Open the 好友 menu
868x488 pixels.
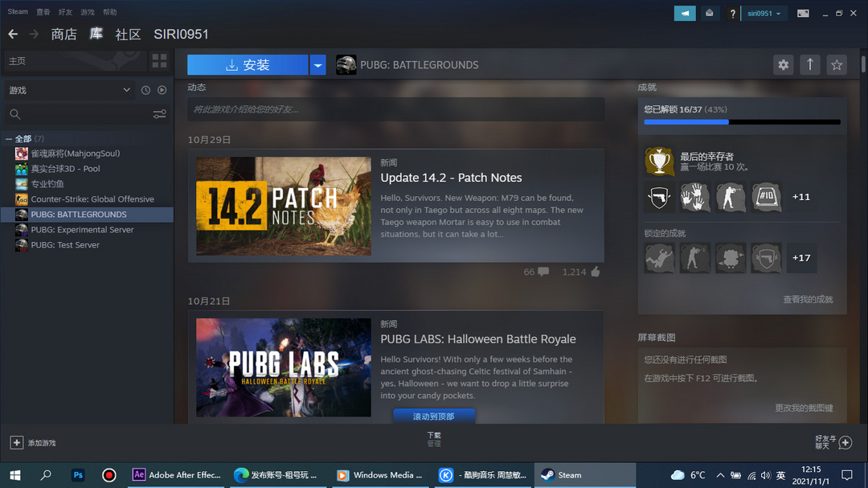click(x=65, y=11)
